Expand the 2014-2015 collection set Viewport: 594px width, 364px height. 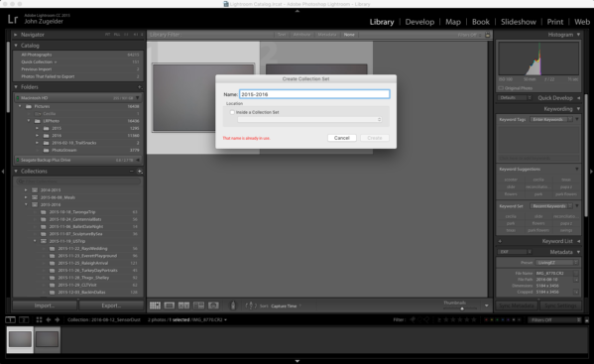pyautogui.click(x=26, y=190)
